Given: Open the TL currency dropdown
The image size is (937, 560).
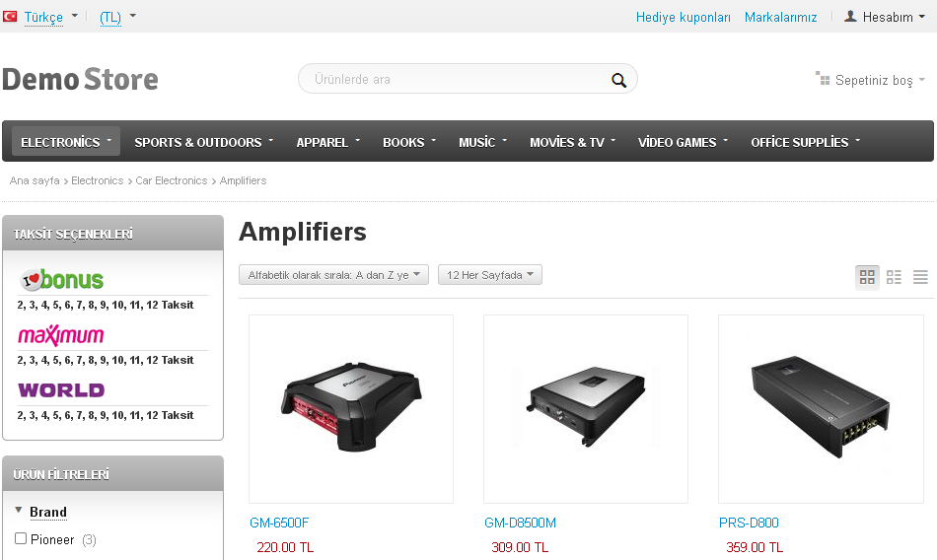Looking at the screenshot, I should click(x=117, y=18).
